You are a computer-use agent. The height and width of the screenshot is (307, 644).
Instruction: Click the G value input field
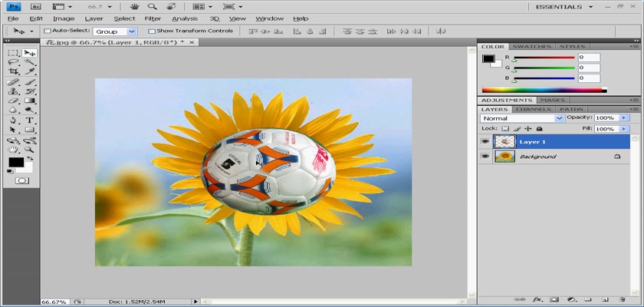point(589,68)
